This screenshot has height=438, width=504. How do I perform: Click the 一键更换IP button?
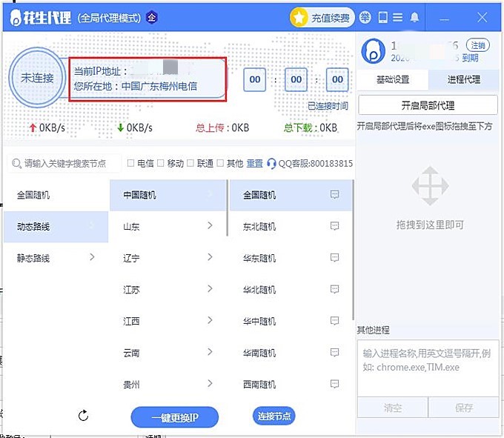tap(174, 417)
